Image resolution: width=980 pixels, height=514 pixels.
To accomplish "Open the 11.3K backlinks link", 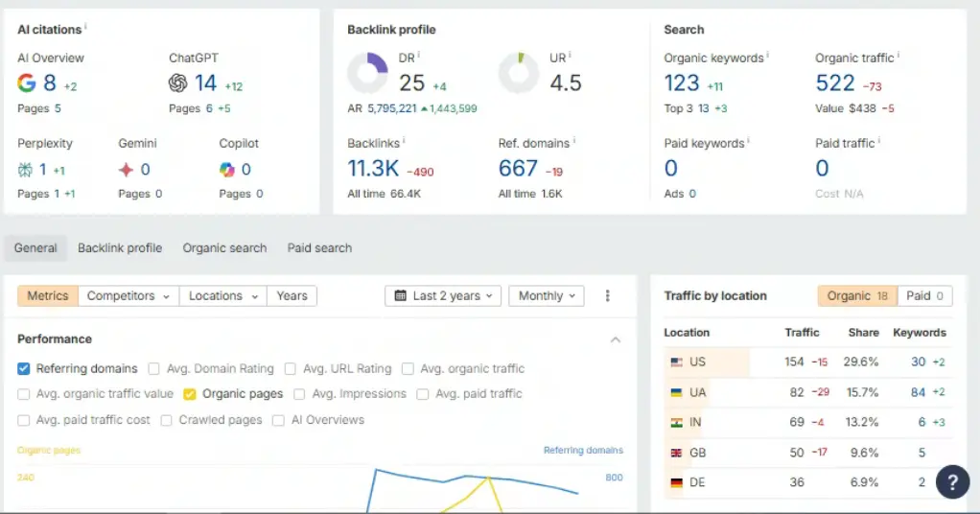I will tap(373, 168).
